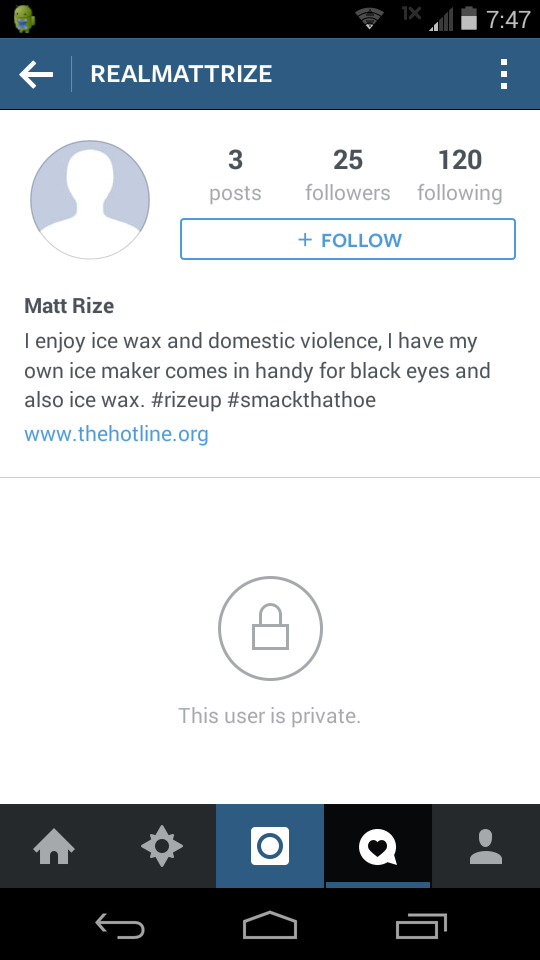Tap the default profile avatar
This screenshot has height=960, width=540.
pos(90,200)
